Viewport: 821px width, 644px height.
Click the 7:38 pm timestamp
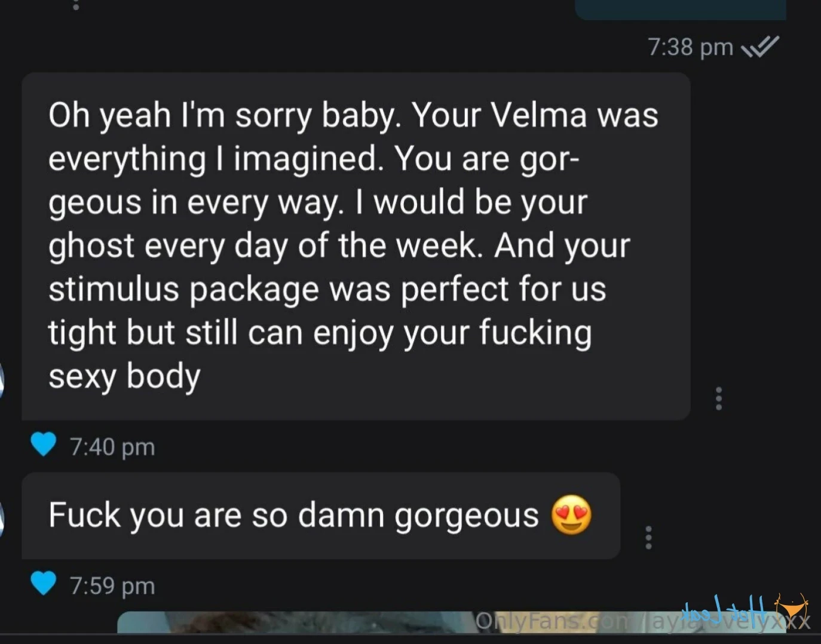690,47
